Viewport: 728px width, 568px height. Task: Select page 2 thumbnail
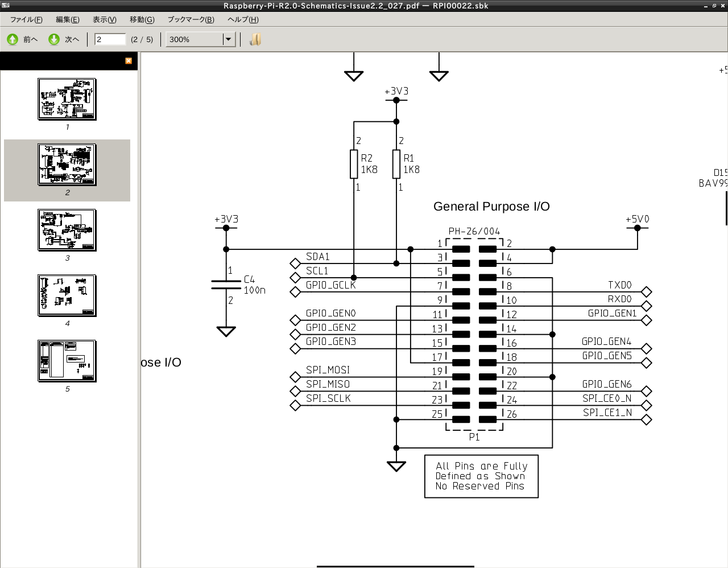point(67,164)
